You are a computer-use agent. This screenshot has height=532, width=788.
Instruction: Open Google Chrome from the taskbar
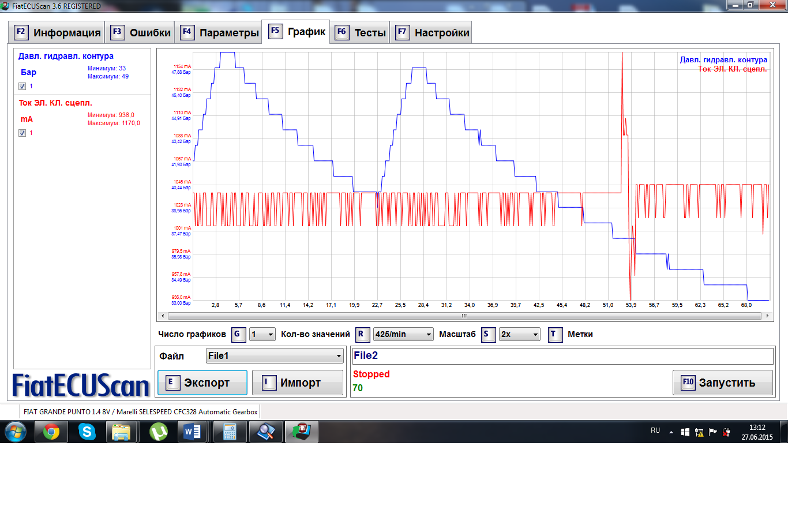tap(51, 432)
